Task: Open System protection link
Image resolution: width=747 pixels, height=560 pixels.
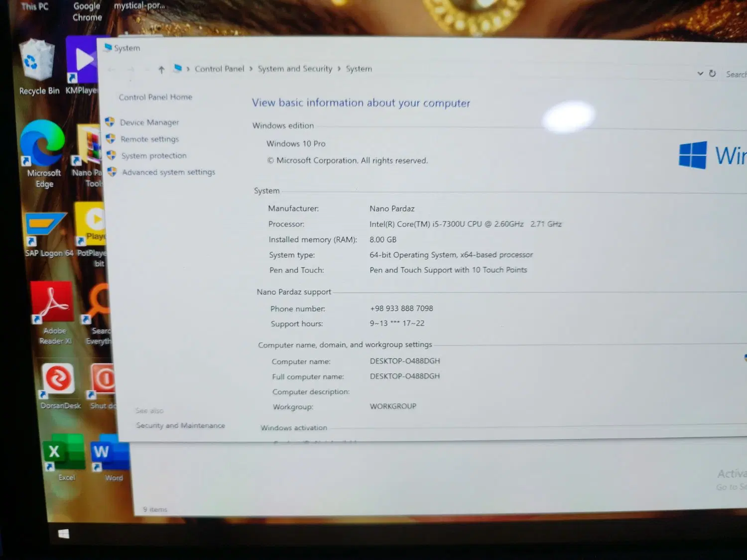Action: [154, 156]
